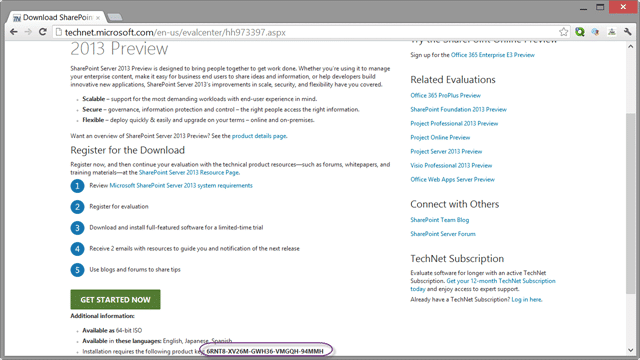The height and width of the screenshot is (360, 640).
Task: Click the vertical scrollbar thumb
Action: (x=631, y=203)
